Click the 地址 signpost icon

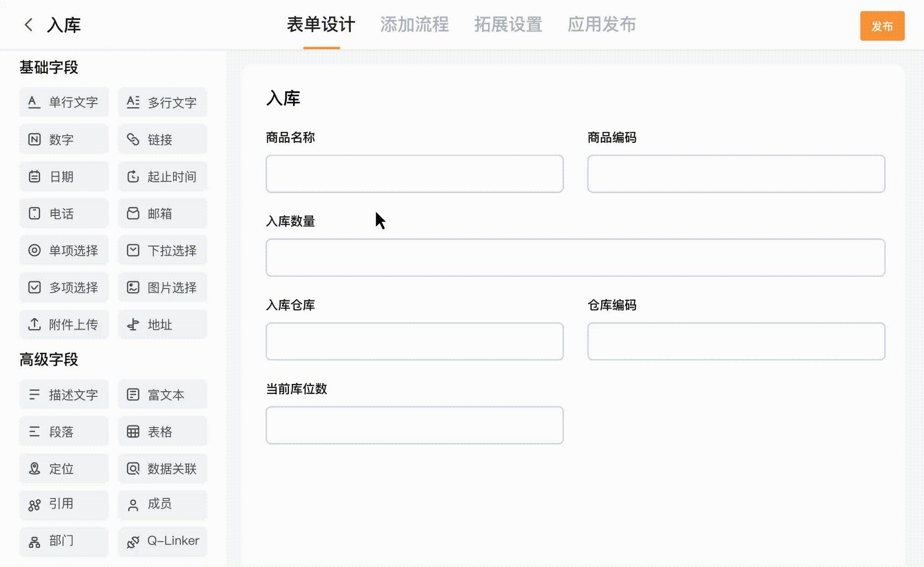coord(133,324)
